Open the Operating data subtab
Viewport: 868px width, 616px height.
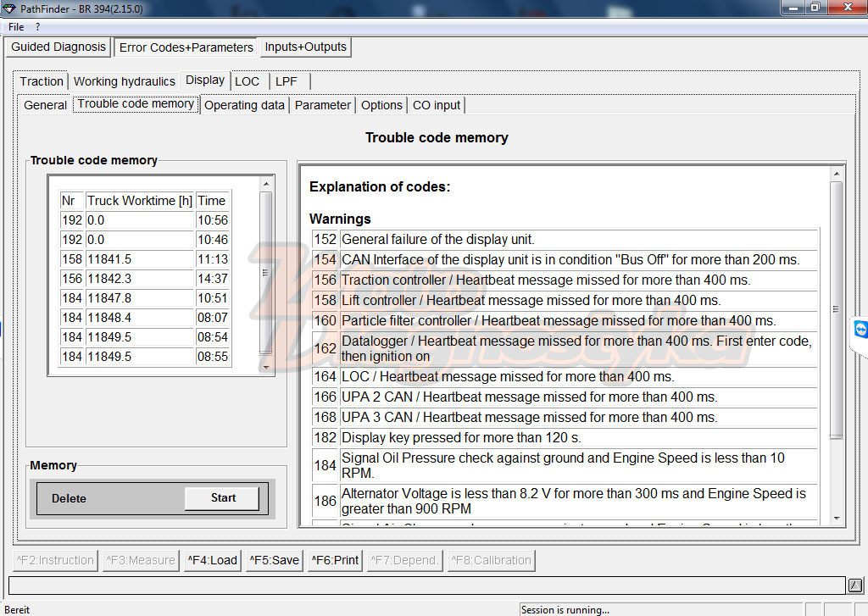pos(244,105)
